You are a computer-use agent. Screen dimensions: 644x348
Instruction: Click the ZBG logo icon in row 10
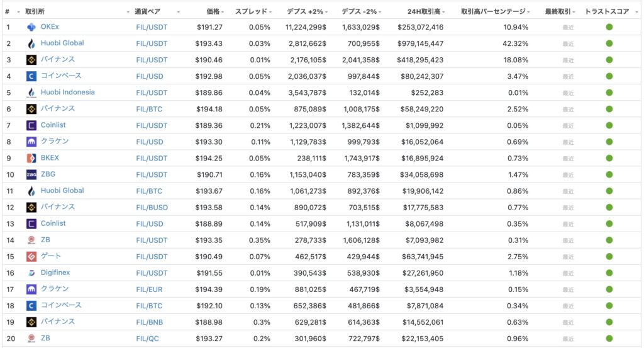[x=31, y=174]
